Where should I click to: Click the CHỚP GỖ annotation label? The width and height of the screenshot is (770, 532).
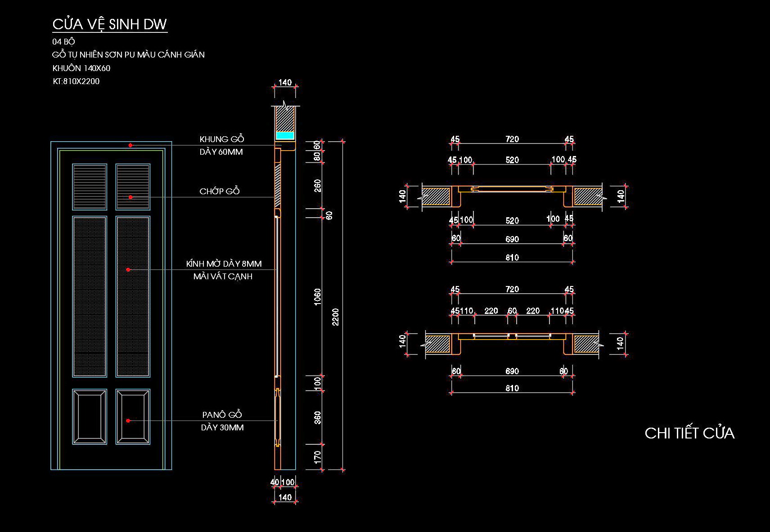tap(219, 192)
